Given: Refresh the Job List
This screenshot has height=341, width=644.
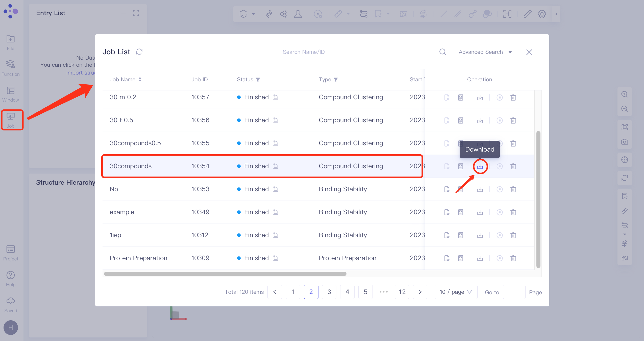Looking at the screenshot, I should (139, 52).
